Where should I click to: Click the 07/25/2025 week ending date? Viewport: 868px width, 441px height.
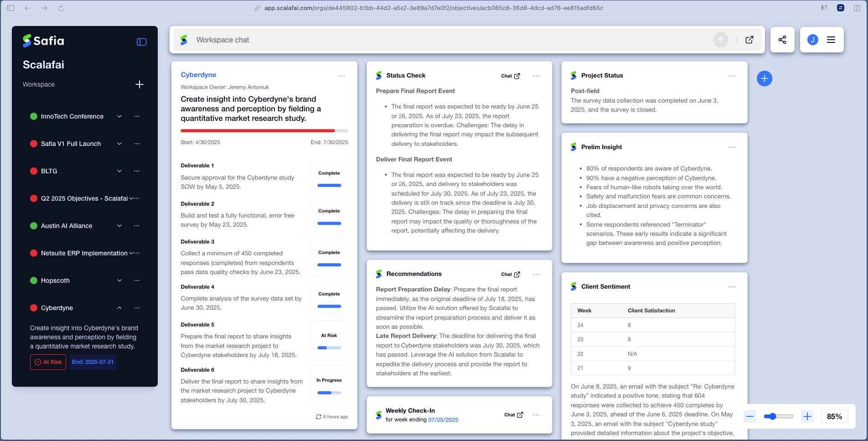tap(443, 420)
